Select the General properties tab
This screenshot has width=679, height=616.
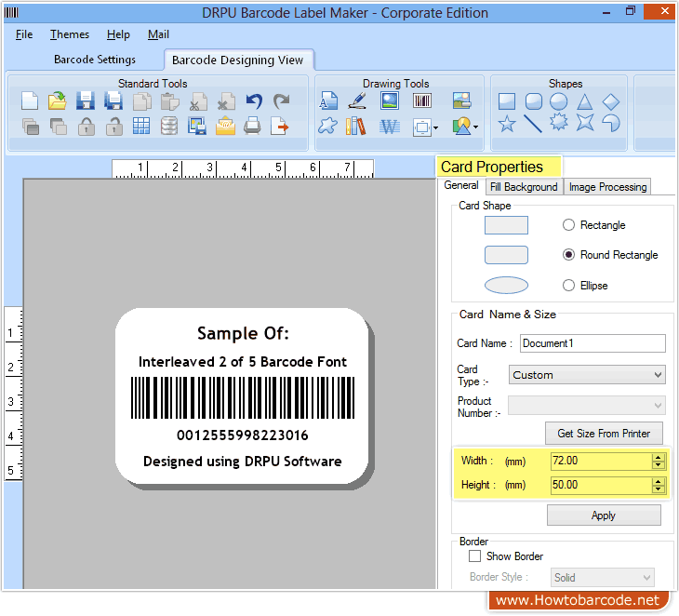[461, 185]
